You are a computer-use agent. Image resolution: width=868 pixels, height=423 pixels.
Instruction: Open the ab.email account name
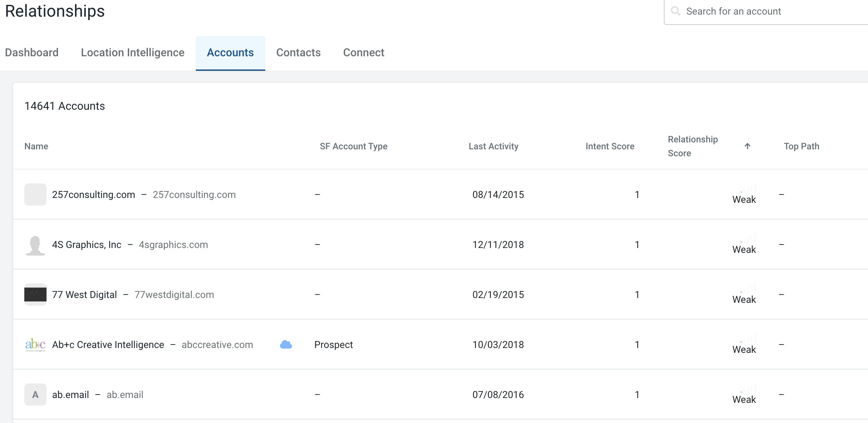click(70, 395)
